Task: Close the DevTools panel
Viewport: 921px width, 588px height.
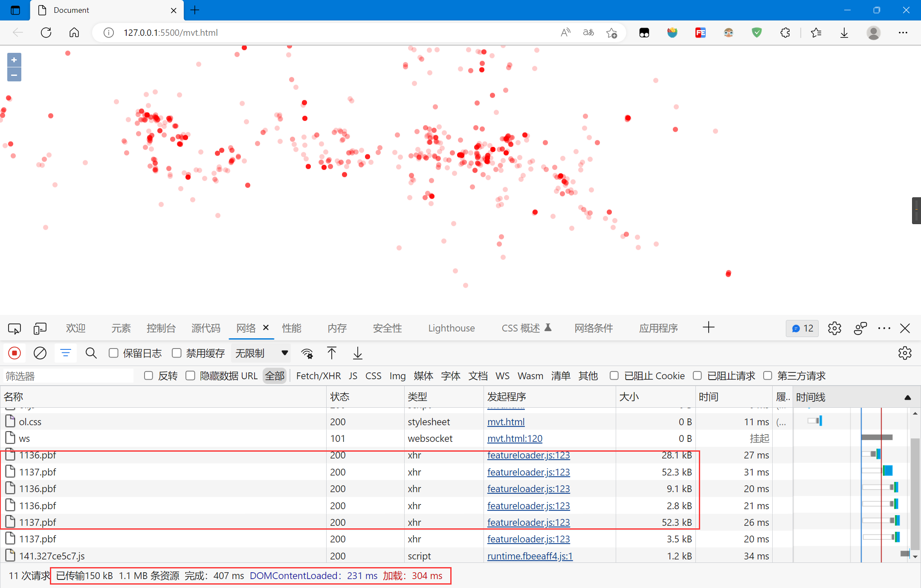Action: (x=905, y=329)
